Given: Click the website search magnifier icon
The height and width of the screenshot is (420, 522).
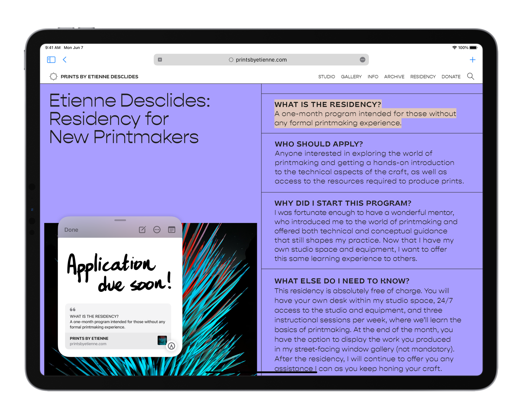Looking at the screenshot, I should click(470, 76).
